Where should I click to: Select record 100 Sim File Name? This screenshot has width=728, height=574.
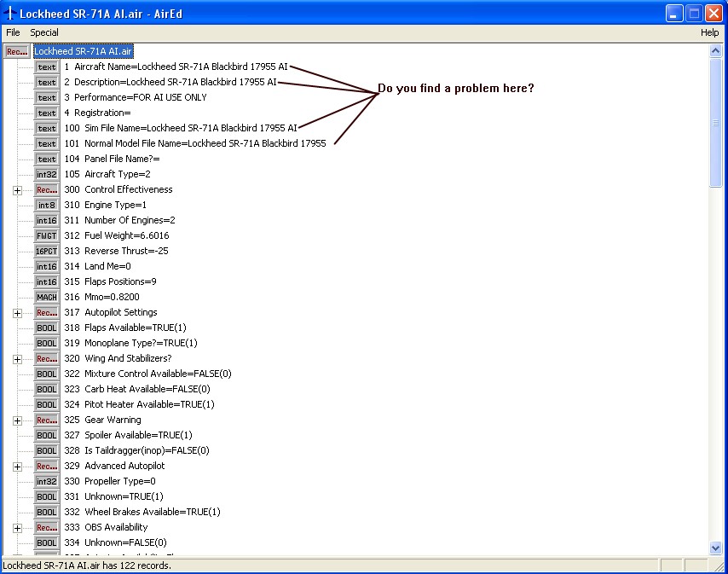pos(181,128)
